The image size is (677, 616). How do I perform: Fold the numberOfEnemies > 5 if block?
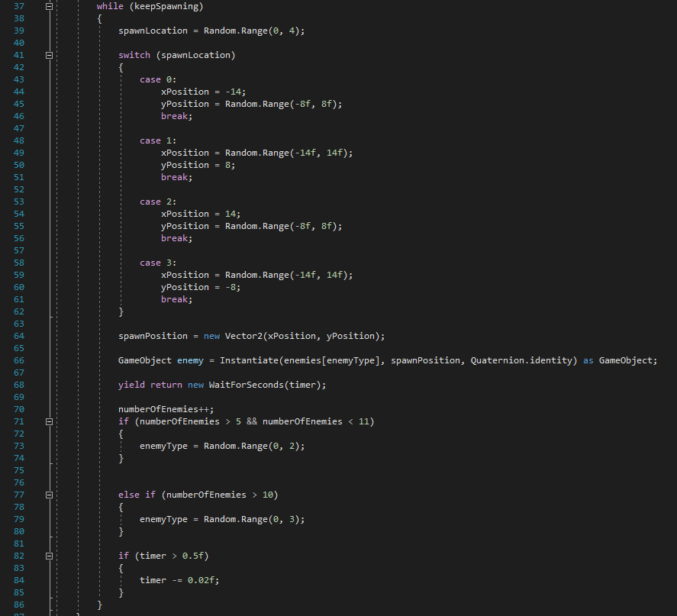point(49,421)
